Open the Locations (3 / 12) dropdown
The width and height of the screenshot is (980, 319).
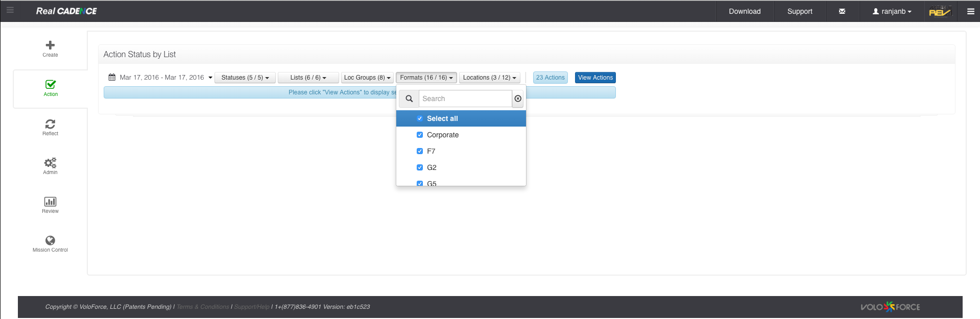[x=489, y=78]
